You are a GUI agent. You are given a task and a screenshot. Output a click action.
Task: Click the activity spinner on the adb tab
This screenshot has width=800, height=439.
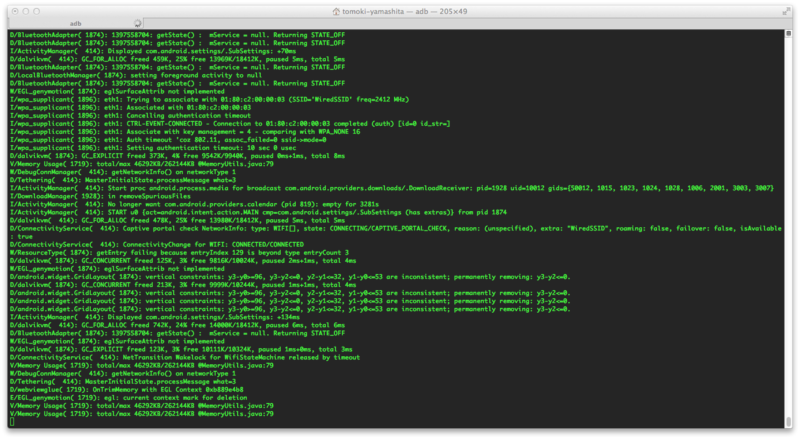137,23
